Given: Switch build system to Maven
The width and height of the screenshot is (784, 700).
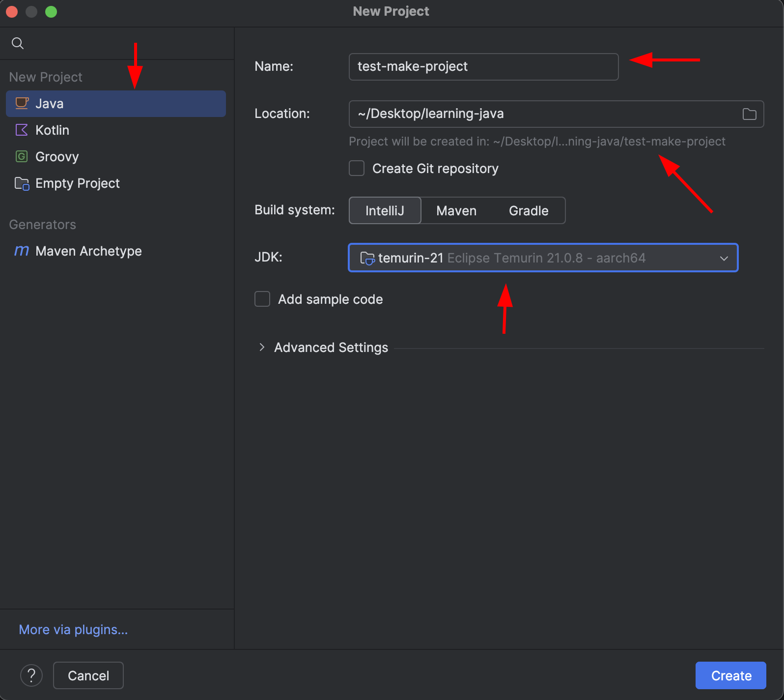Looking at the screenshot, I should 456,210.
